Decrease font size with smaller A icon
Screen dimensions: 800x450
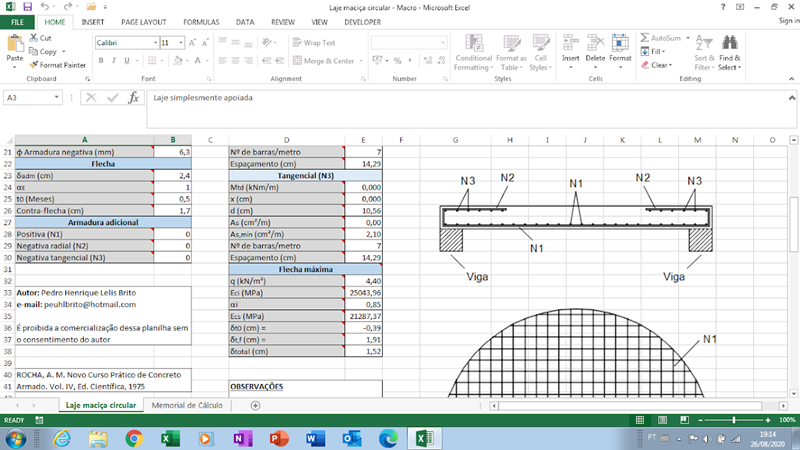point(205,43)
